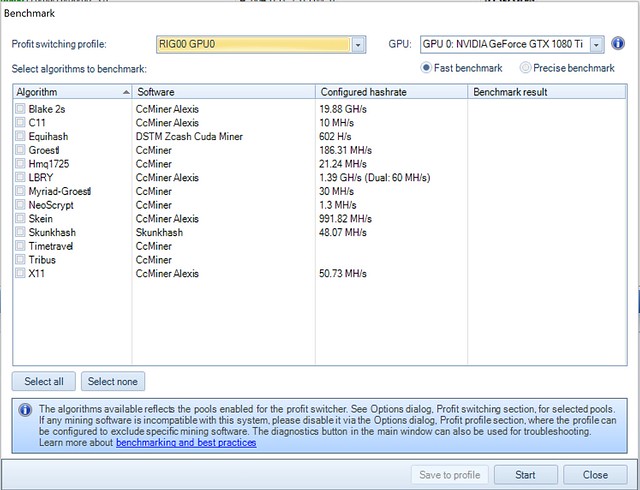Click the 50.73 MH/s hashrate value
This screenshot has width=640, height=490.
[x=343, y=274]
